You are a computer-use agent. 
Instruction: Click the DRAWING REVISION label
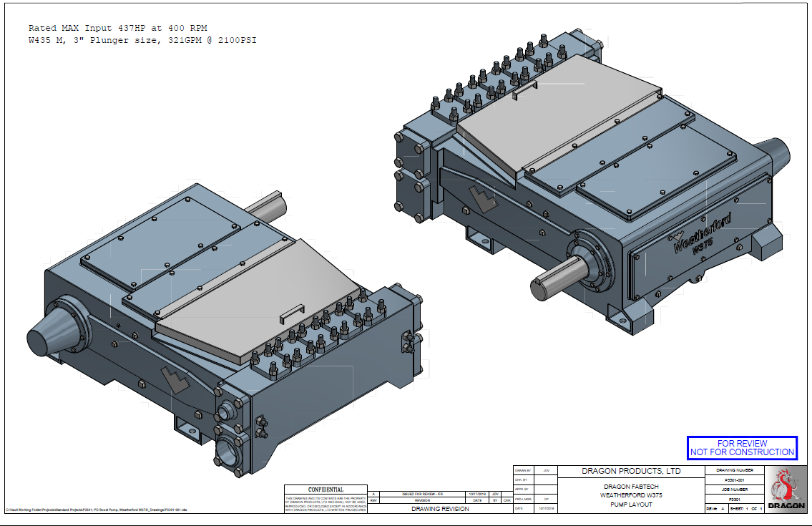tap(440, 509)
